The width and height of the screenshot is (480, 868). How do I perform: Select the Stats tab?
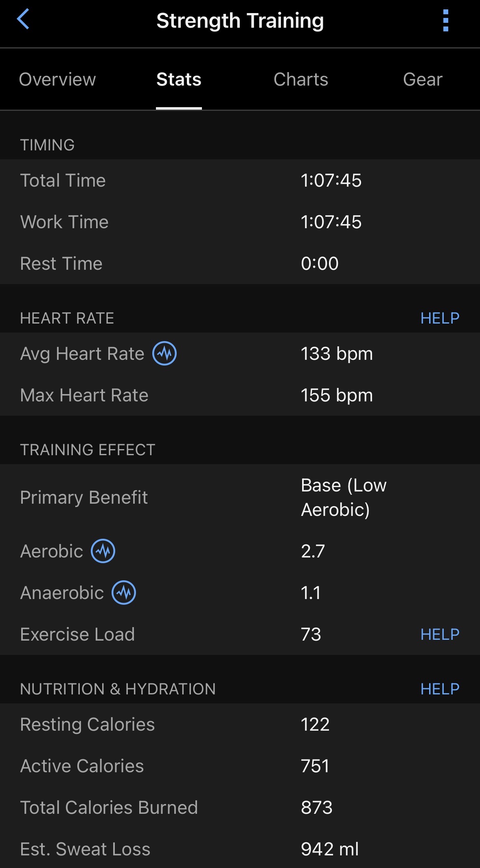point(179,79)
